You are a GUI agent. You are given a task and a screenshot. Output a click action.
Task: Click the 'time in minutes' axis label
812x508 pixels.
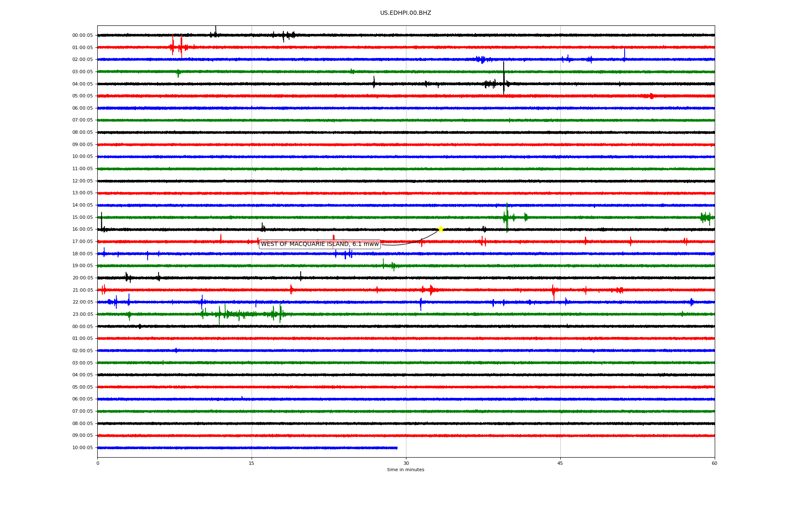click(x=406, y=470)
